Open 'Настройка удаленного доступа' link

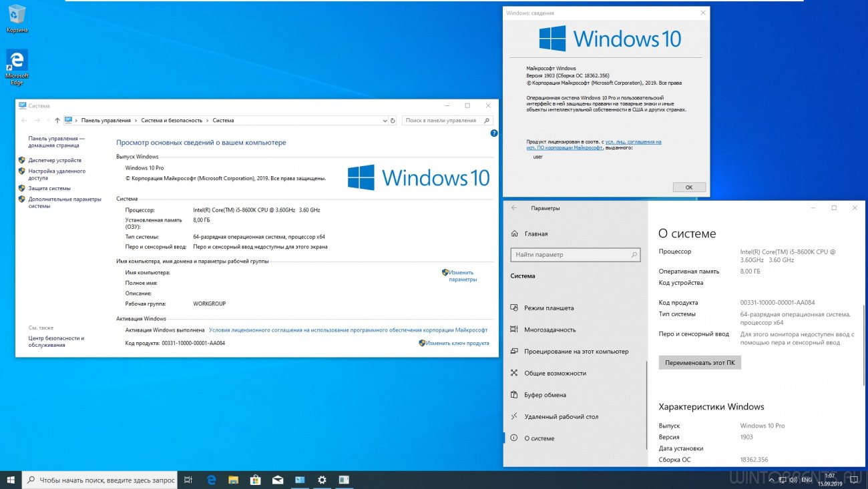click(x=57, y=175)
